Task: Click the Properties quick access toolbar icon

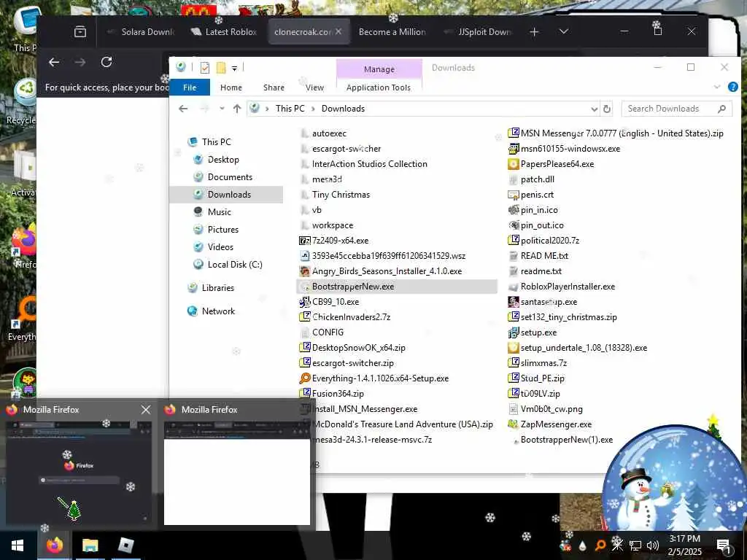Action: tap(205, 68)
